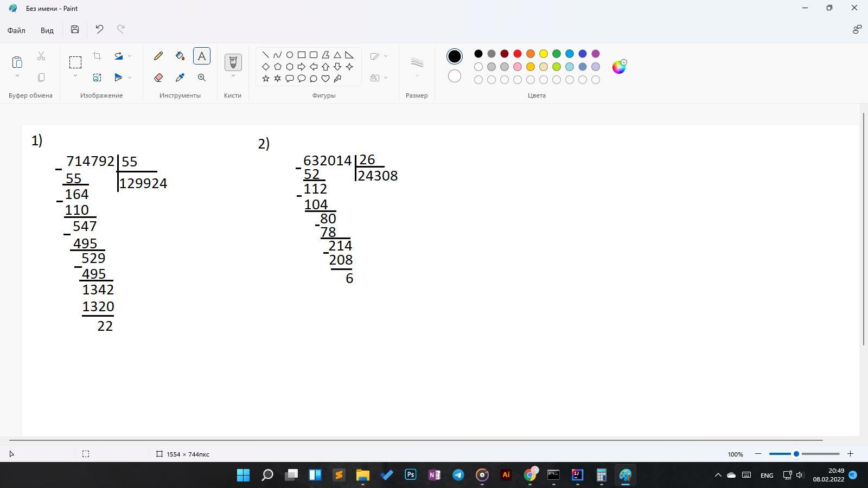Image resolution: width=868 pixels, height=488 pixels.
Task: Expand the Paste options dropdown
Action: tap(17, 76)
